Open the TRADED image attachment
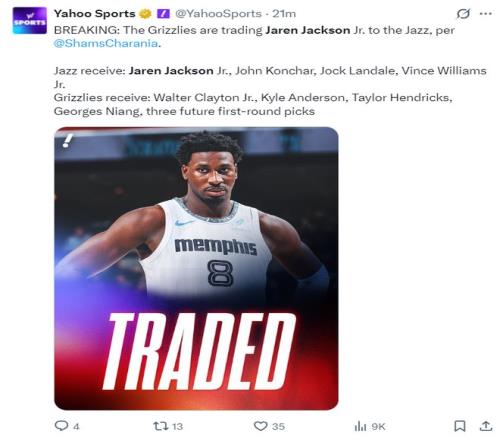 pyautogui.click(x=196, y=268)
